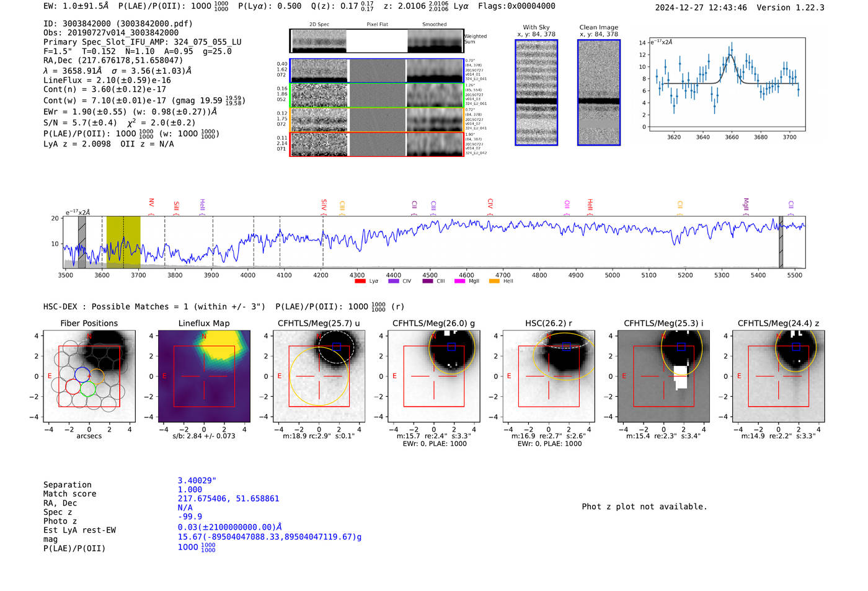Select the LyA z = 2.0098 line
Viewport: 868px width, 591px height.
click(x=77, y=144)
